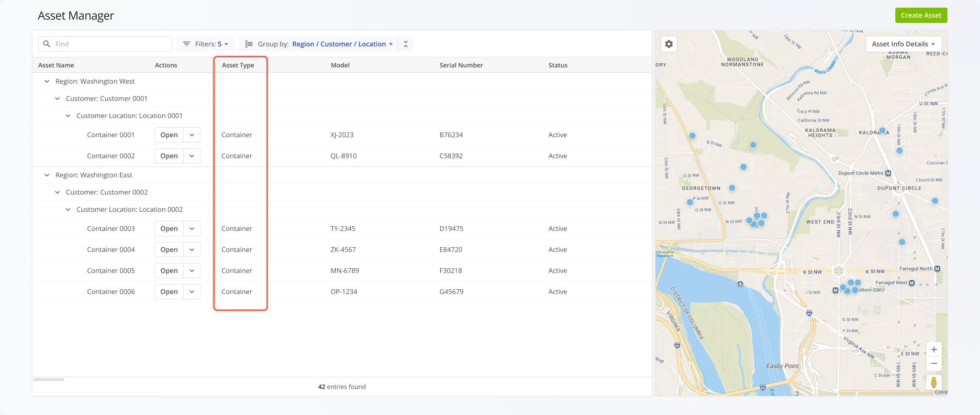Collapse the Region: Washington West group
Screen dimensions: 980x415
[47, 81]
